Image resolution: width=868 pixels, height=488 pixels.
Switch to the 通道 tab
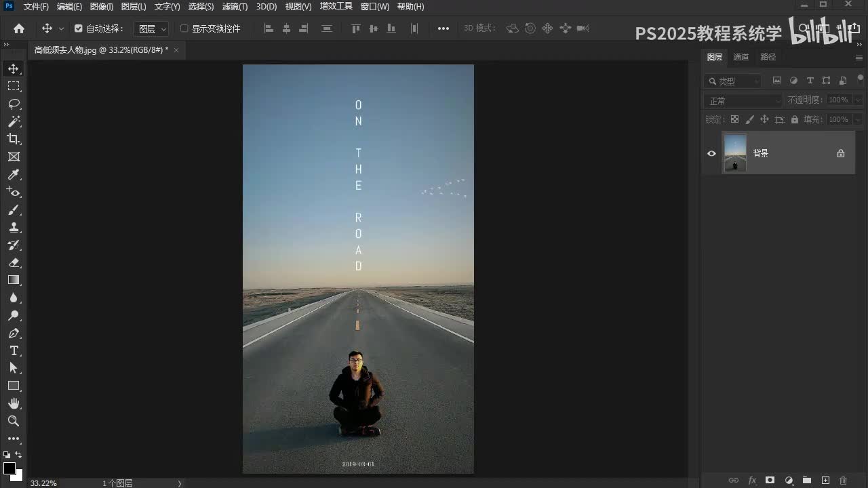click(x=741, y=57)
